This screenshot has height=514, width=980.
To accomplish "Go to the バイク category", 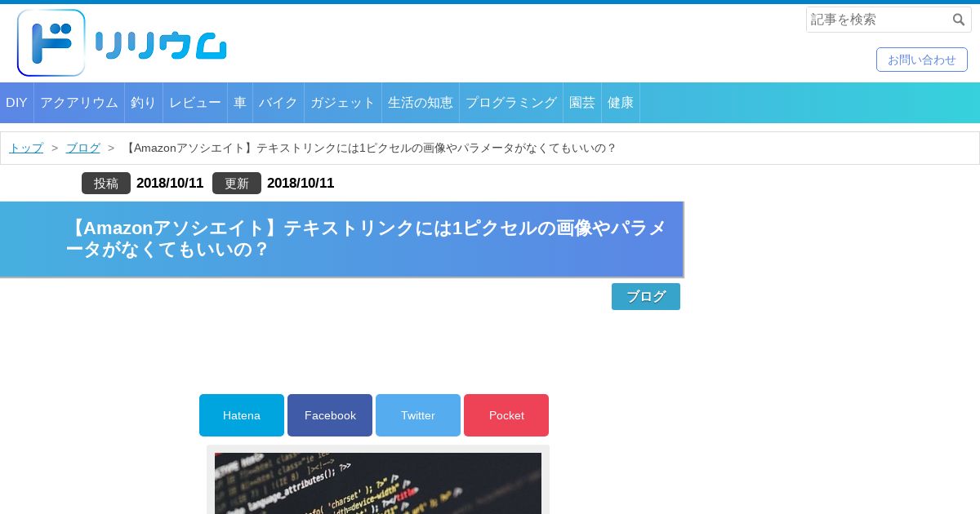I will [x=278, y=103].
